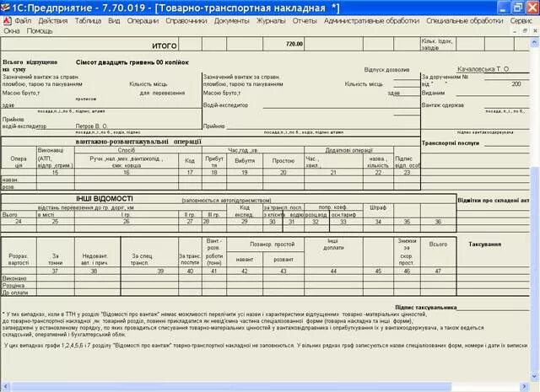Click the horizontal scrollbar thumb
540x392 pixels.
click(x=230, y=386)
